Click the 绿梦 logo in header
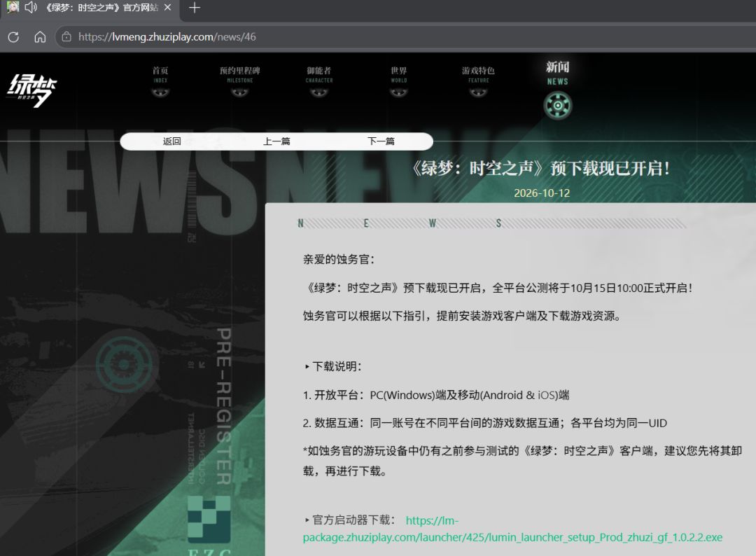The height and width of the screenshot is (556, 756). (31, 90)
